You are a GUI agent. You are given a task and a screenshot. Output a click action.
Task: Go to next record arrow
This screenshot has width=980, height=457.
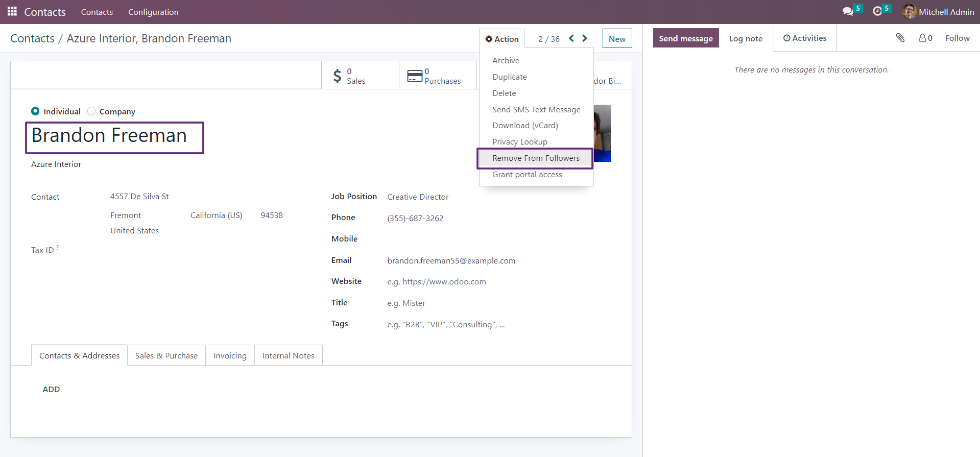(585, 38)
